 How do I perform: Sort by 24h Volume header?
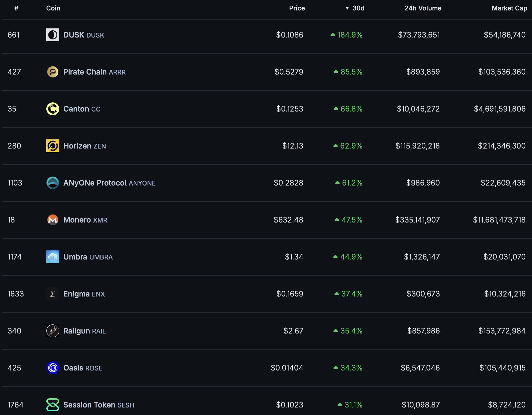423,8
